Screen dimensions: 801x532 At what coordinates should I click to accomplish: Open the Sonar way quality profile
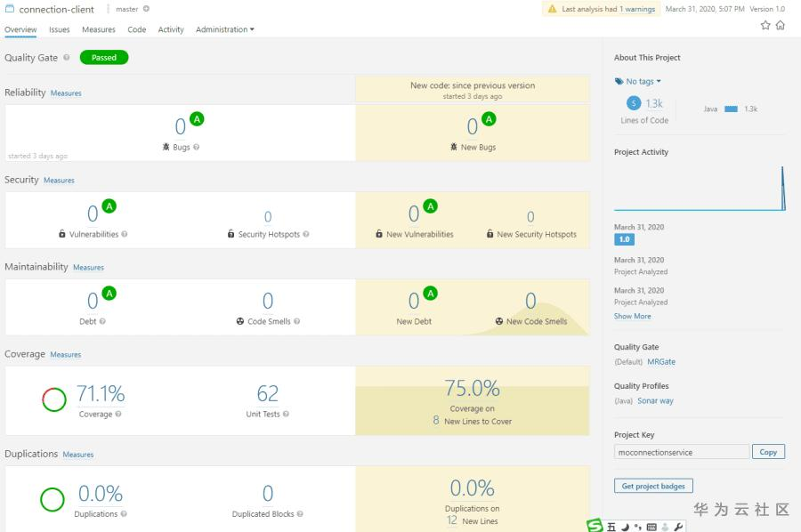[655, 401]
